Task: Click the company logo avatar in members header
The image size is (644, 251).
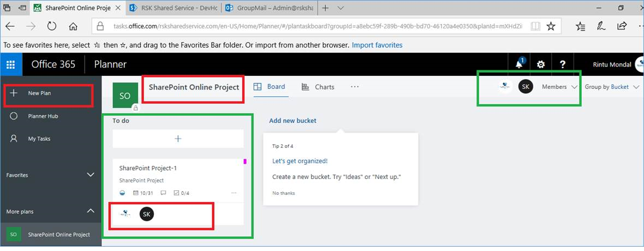Action: pyautogui.click(x=505, y=87)
